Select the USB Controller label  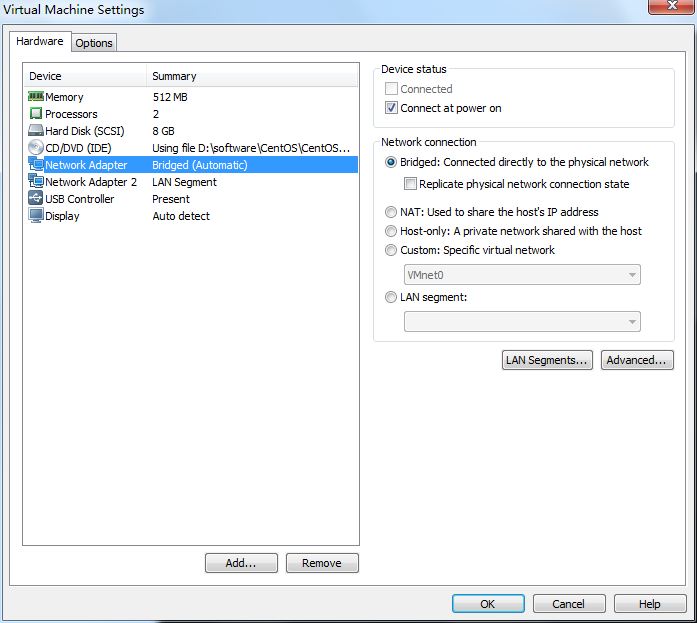(x=80, y=199)
